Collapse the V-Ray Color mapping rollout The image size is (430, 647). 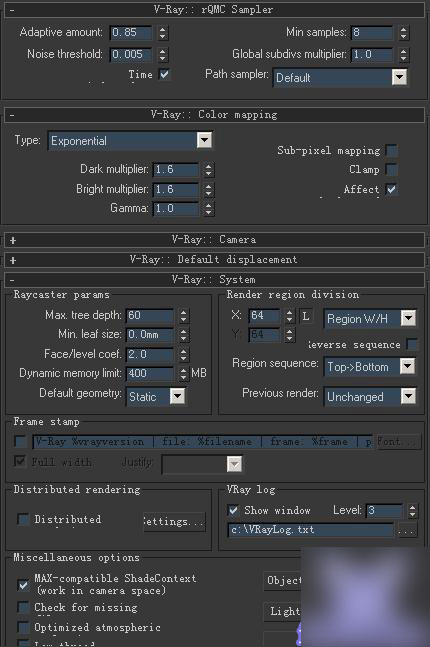[214, 115]
